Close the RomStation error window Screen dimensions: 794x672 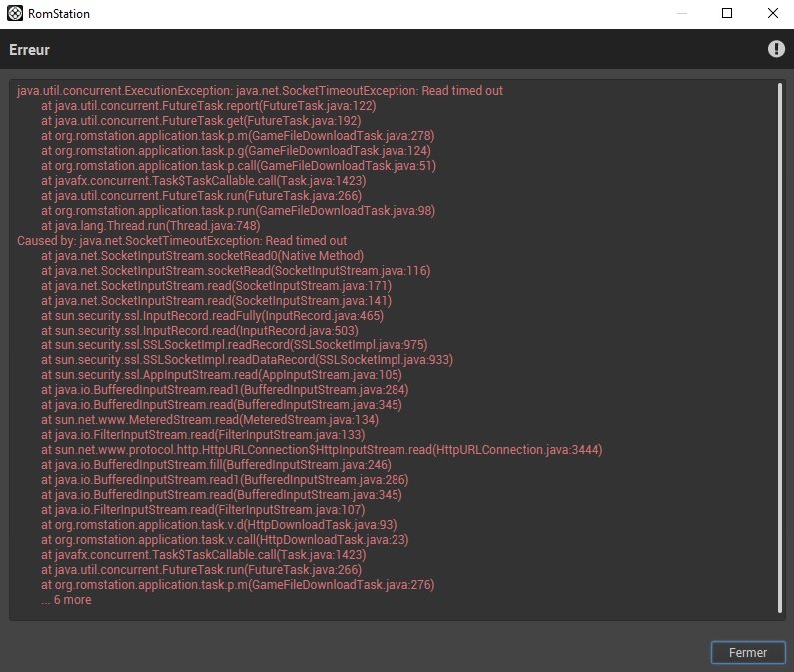tap(772, 14)
